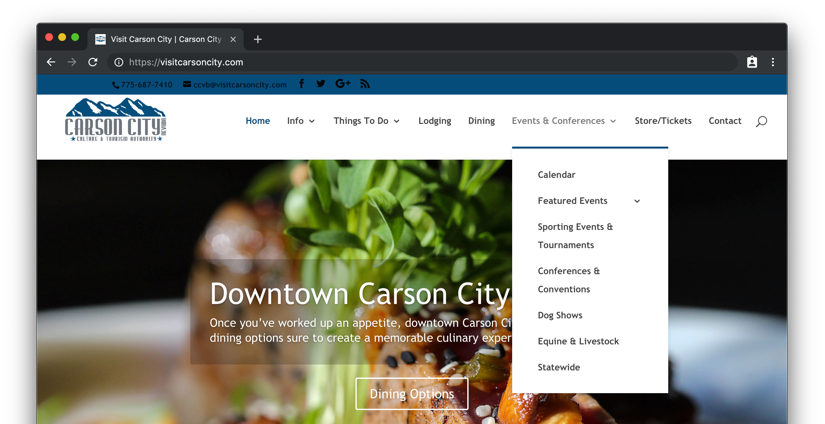
Task: Select Featured Events in the dropdown
Action: (x=572, y=201)
